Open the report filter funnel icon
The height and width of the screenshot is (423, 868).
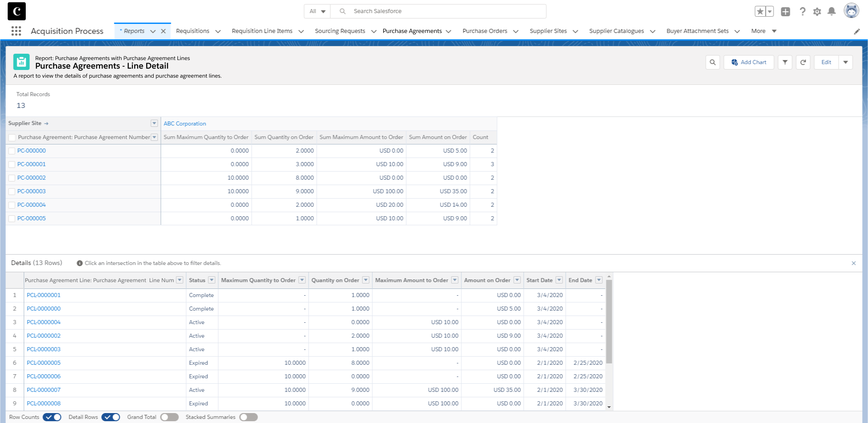[785, 62]
